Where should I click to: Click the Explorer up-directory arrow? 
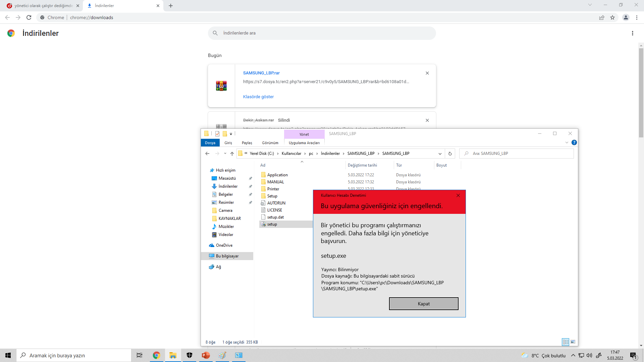tap(232, 154)
